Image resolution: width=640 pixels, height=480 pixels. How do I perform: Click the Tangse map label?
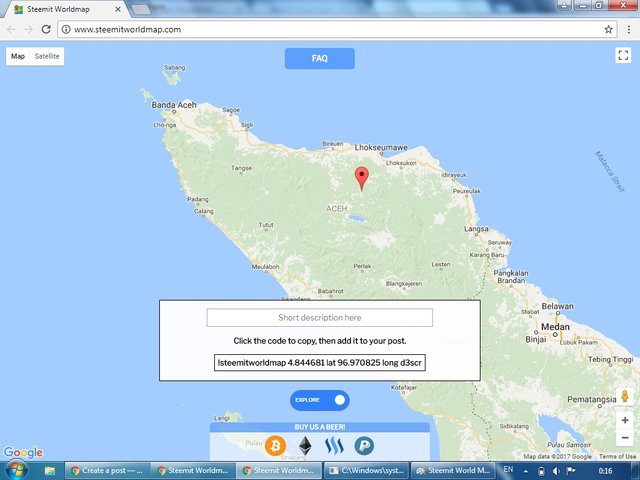coord(242,168)
